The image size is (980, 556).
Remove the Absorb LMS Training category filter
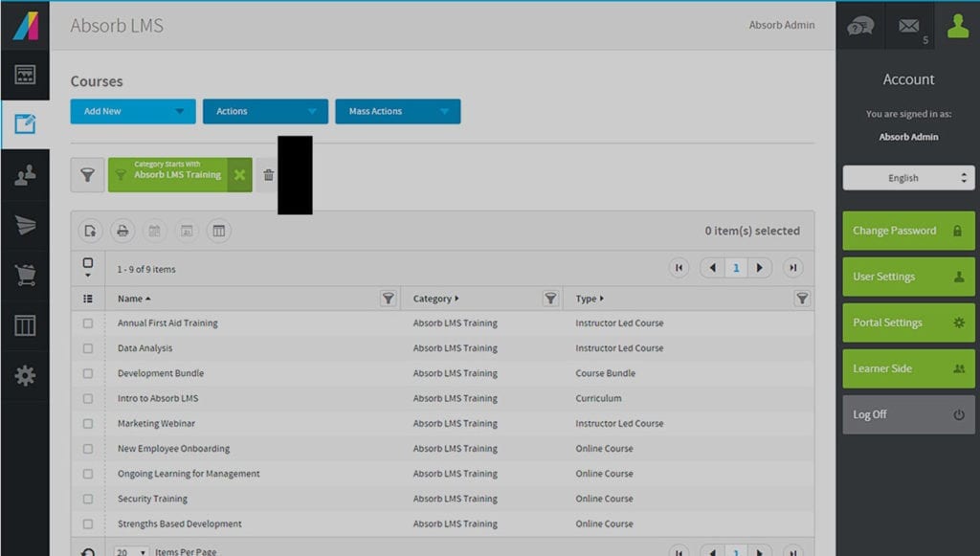239,175
